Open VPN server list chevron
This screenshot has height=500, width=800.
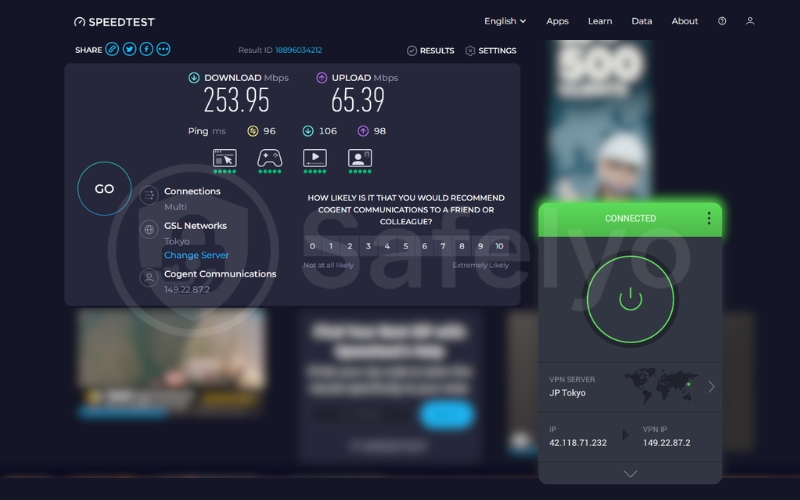point(711,387)
